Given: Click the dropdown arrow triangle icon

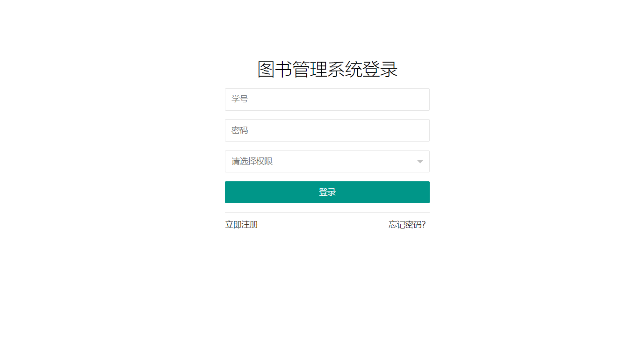Looking at the screenshot, I should tap(420, 162).
